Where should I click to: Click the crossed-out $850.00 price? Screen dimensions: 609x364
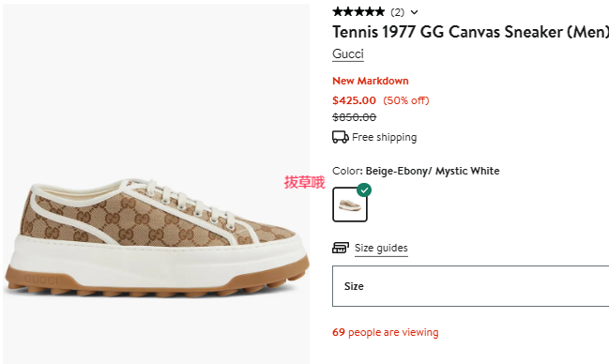pyautogui.click(x=354, y=117)
